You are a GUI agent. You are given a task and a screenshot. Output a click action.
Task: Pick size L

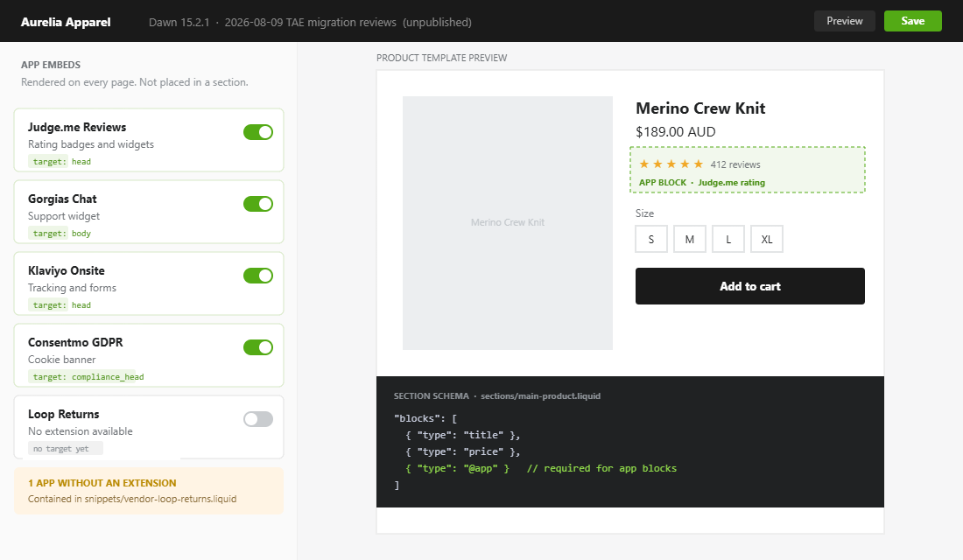pos(728,239)
